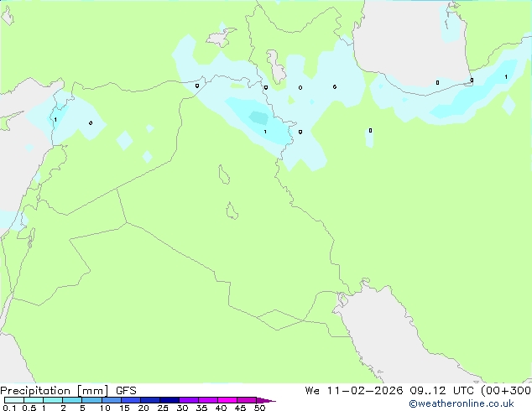
Task: Click the 35 to 40 mm legend swatch
Action: (x=207, y=400)
